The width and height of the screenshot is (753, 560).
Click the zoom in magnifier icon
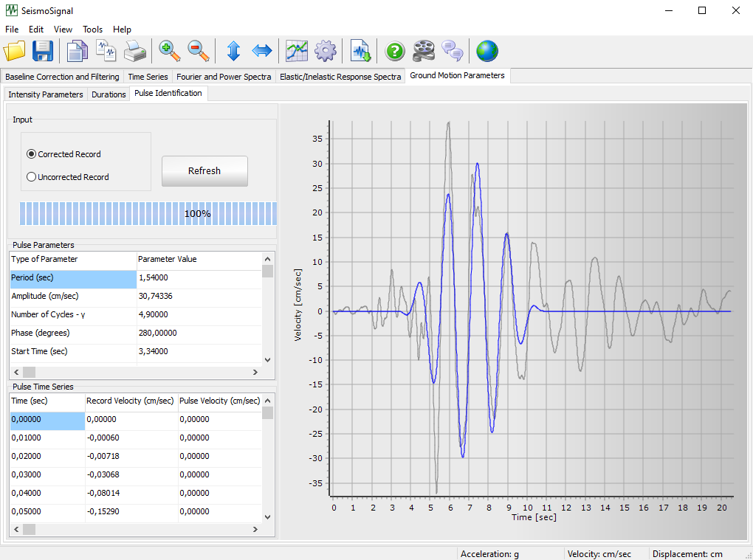[169, 51]
